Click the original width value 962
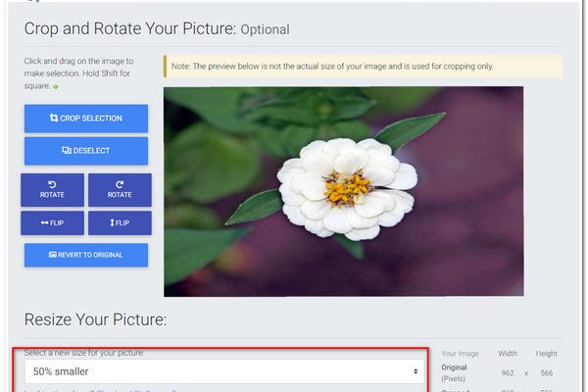 (x=508, y=372)
